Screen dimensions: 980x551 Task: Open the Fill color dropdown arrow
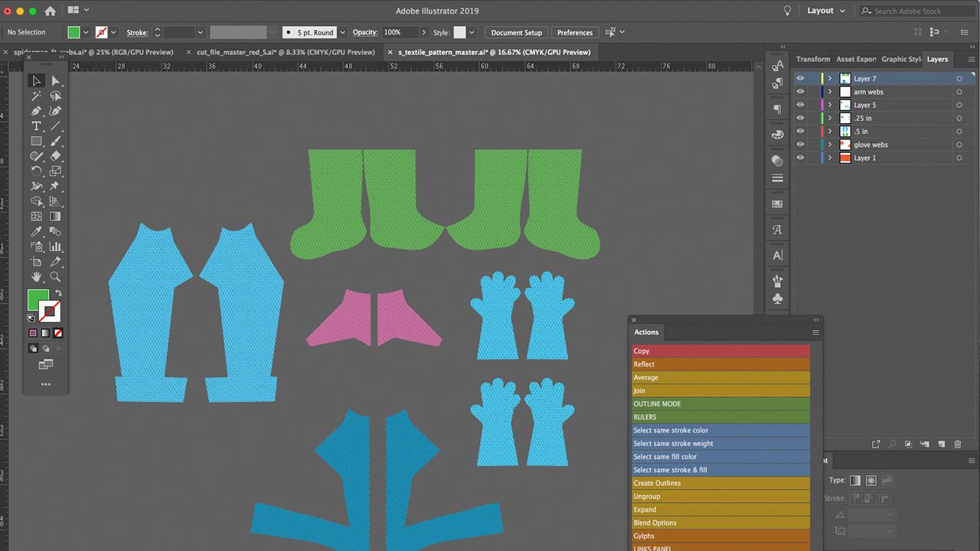tap(85, 32)
